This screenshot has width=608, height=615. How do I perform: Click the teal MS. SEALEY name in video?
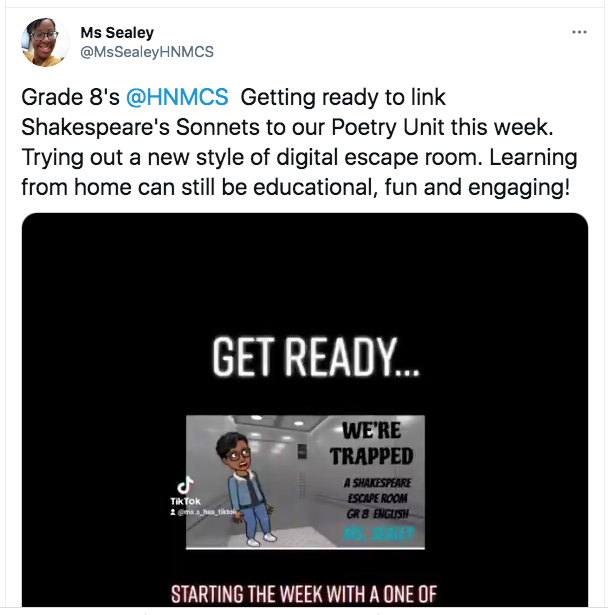click(378, 533)
